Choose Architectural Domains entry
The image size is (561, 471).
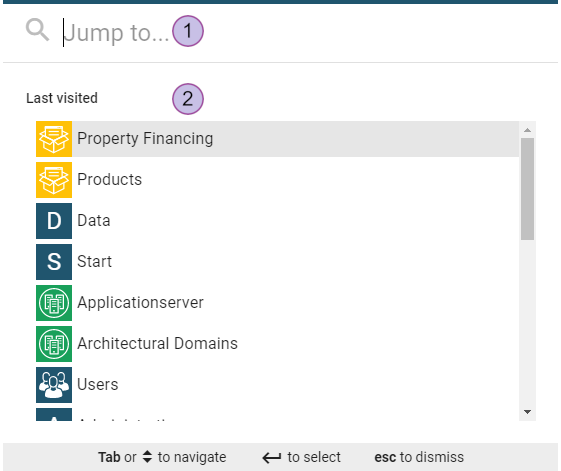pyautogui.click(x=277, y=344)
